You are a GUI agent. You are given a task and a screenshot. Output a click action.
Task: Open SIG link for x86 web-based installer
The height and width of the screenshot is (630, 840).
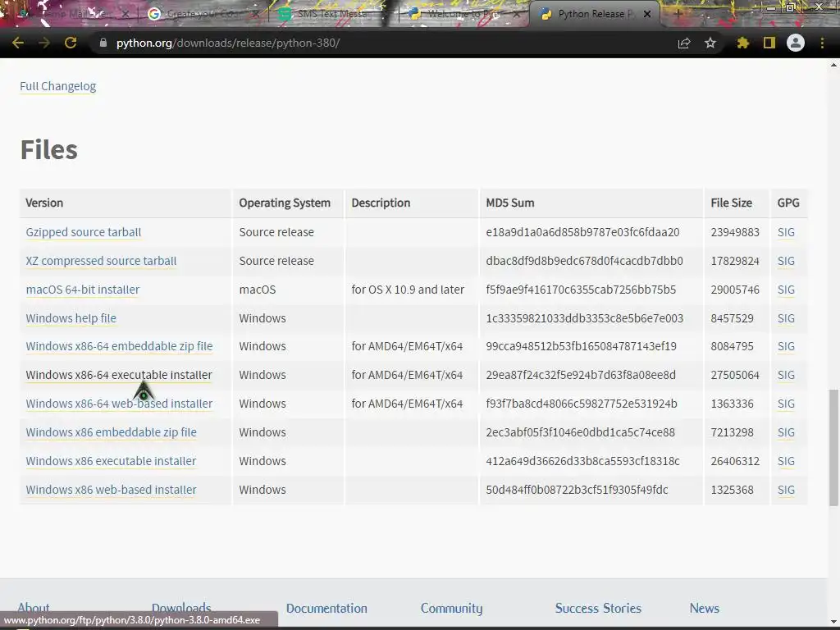point(786,490)
